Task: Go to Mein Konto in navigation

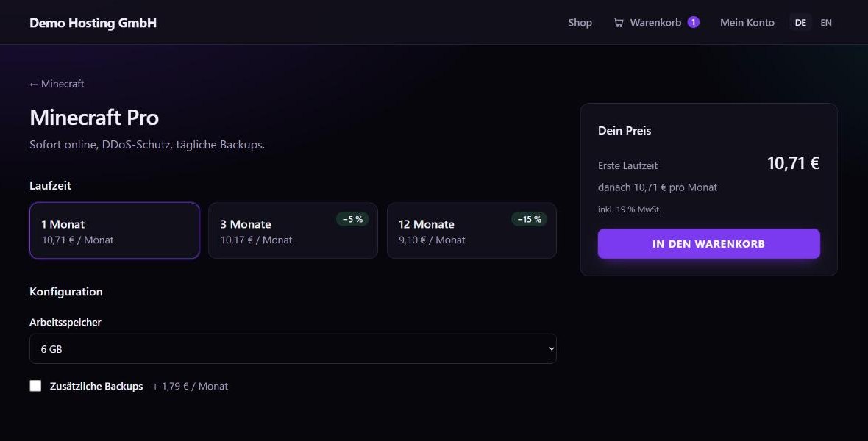Action: click(747, 23)
